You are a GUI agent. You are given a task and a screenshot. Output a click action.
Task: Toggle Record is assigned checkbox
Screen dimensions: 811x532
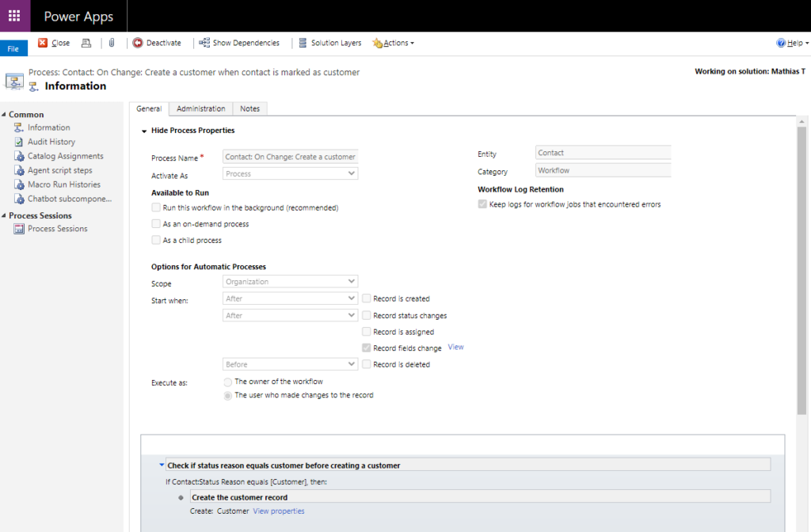click(x=366, y=332)
